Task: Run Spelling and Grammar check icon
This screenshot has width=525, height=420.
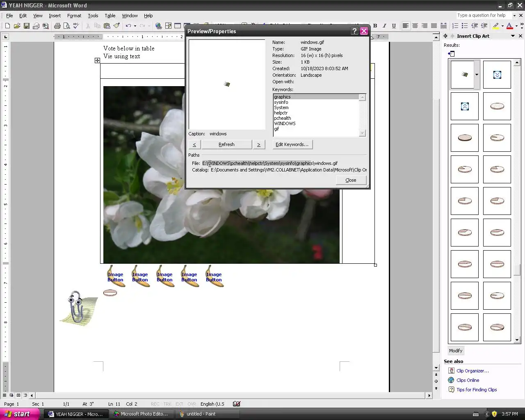Action: [x=76, y=26]
